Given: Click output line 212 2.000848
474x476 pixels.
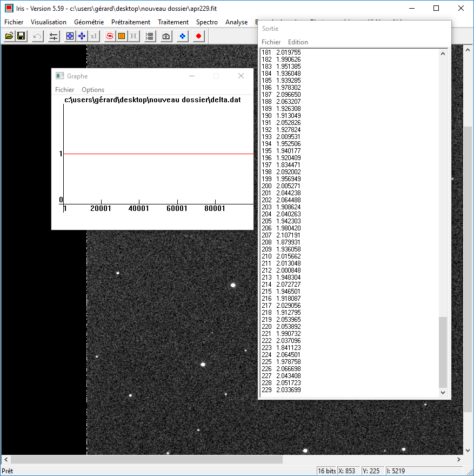Looking at the screenshot, I should (x=281, y=270).
